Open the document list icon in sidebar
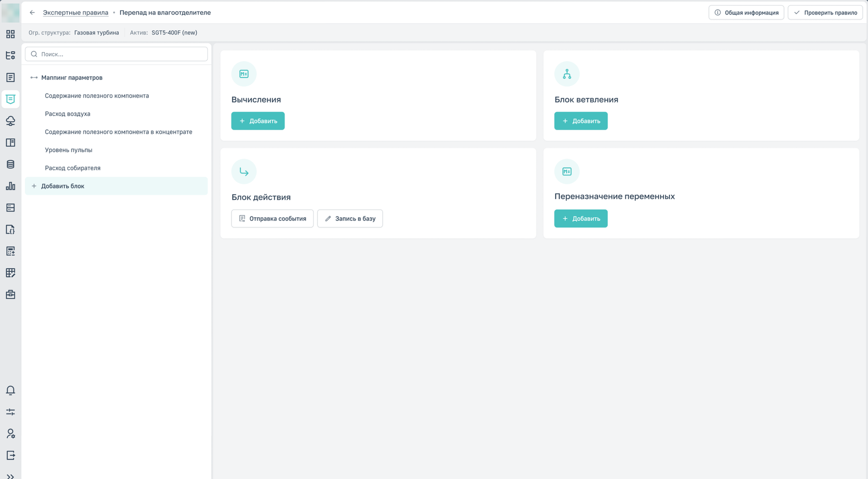 pyautogui.click(x=11, y=78)
